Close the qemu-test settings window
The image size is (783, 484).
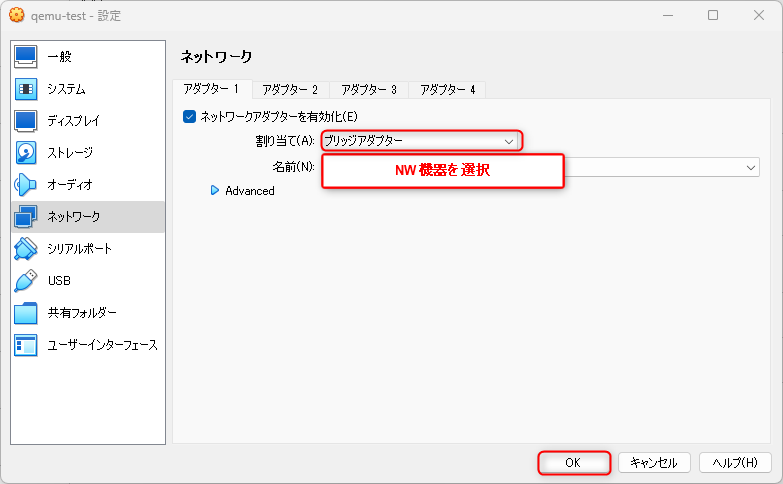(759, 15)
